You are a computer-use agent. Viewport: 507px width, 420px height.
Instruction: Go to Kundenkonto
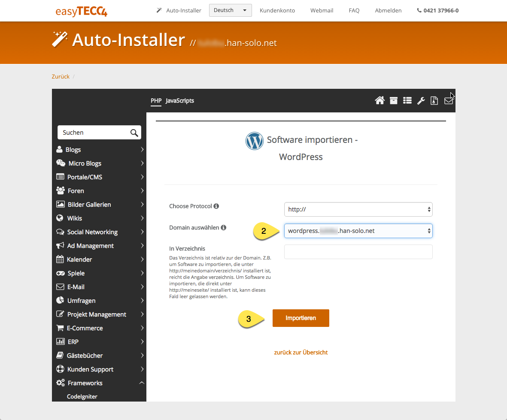point(277,10)
